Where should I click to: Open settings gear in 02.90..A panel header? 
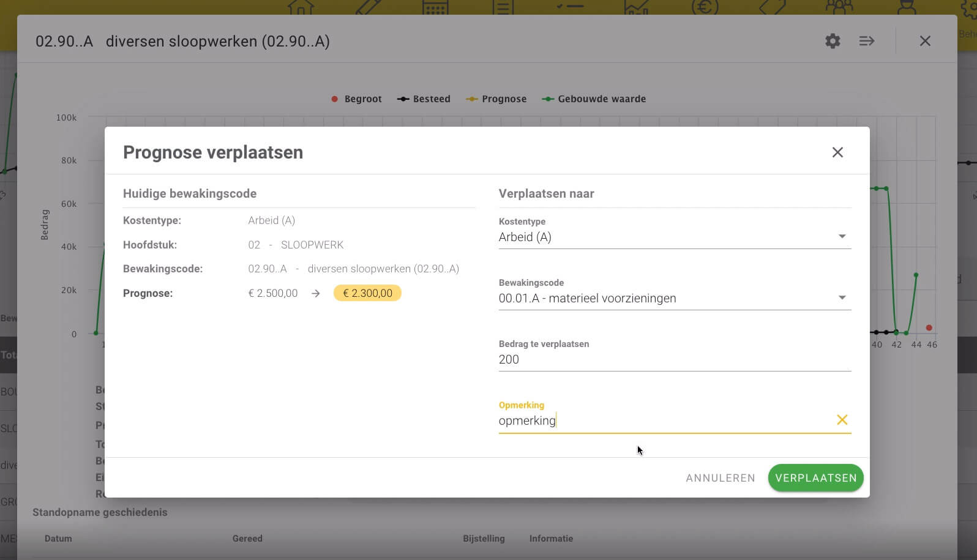(x=833, y=41)
